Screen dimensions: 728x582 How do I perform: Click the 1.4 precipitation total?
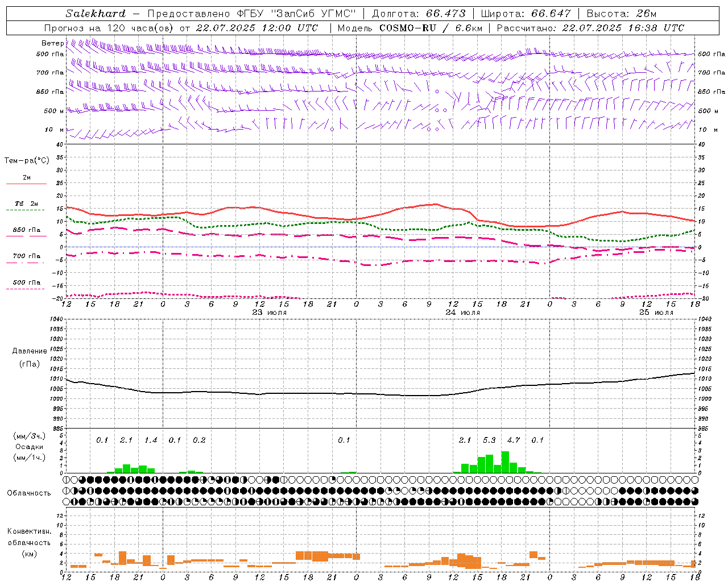(151, 440)
